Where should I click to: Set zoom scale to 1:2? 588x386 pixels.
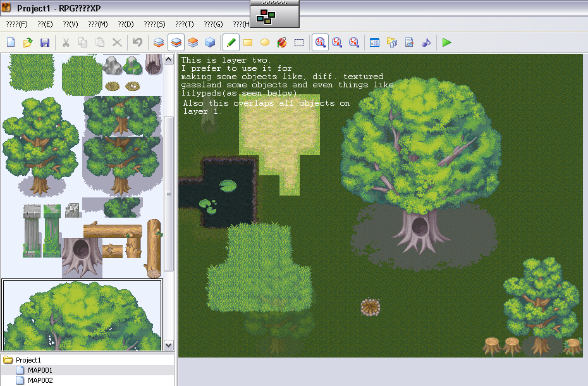337,42
